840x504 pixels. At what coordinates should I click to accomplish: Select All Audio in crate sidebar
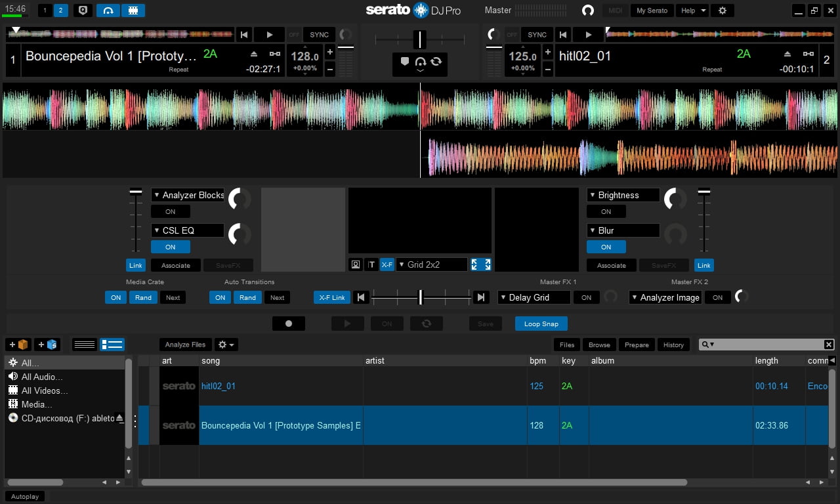(x=64, y=377)
